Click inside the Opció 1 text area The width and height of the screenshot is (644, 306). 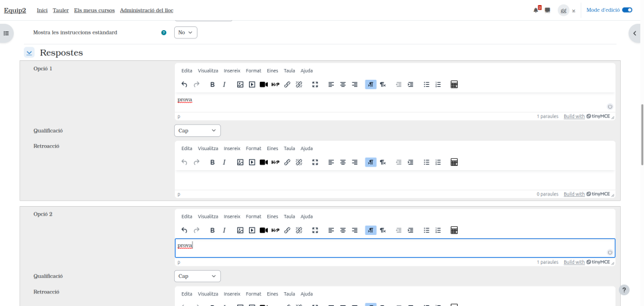tap(390, 101)
